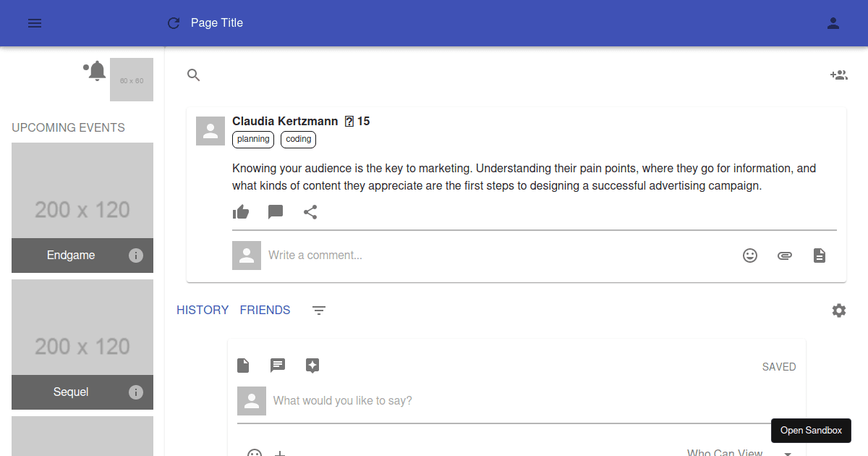868x456 pixels.
Task: Click the notifications bell icon
Action: pos(97,71)
